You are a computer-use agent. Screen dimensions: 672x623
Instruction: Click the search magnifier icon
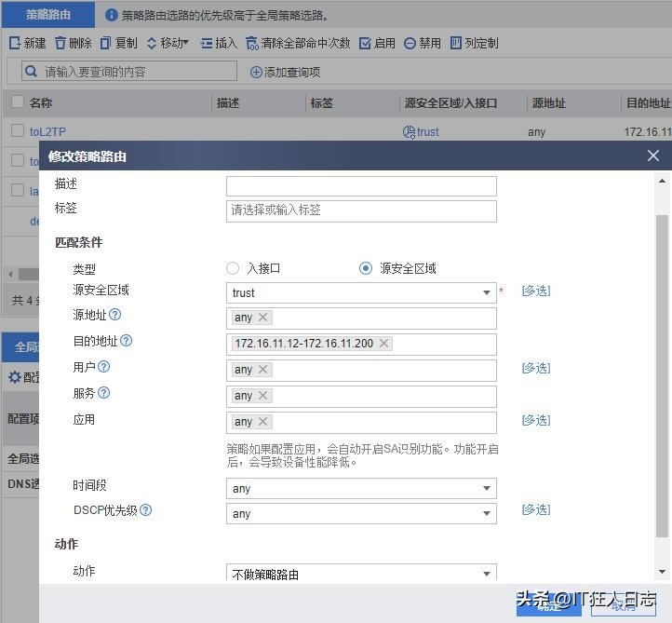[31, 71]
